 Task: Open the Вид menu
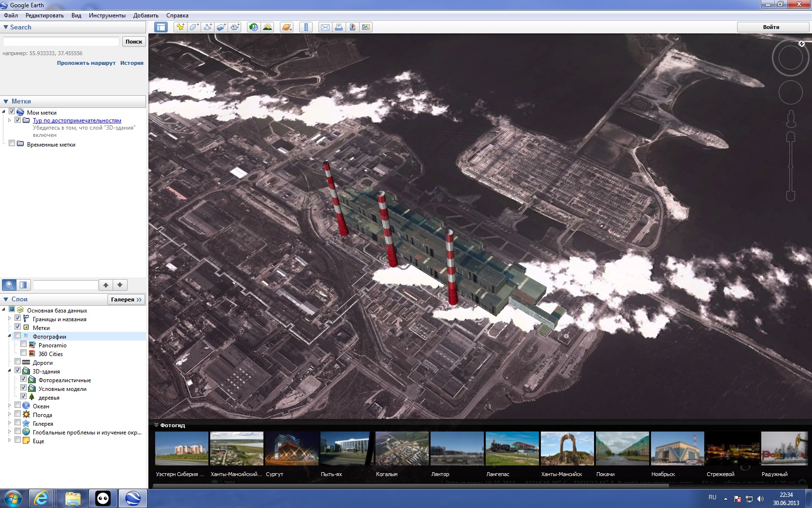(76, 15)
